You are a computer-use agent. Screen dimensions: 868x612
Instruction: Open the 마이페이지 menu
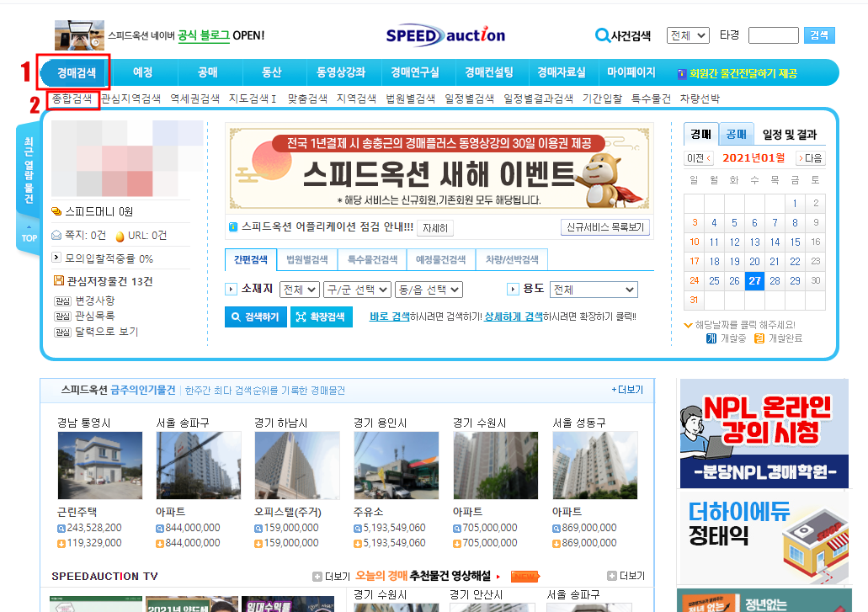click(x=631, y=72)
